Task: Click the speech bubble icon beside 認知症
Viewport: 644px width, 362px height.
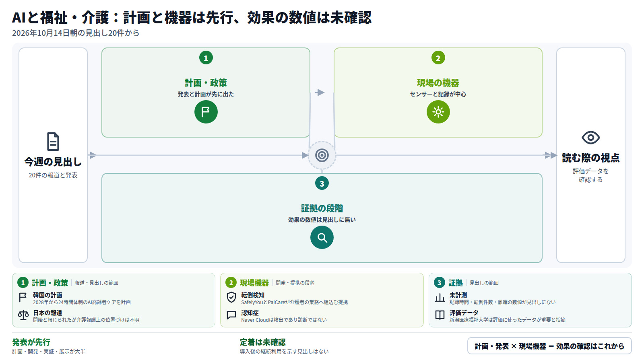Action: (231, 315)
